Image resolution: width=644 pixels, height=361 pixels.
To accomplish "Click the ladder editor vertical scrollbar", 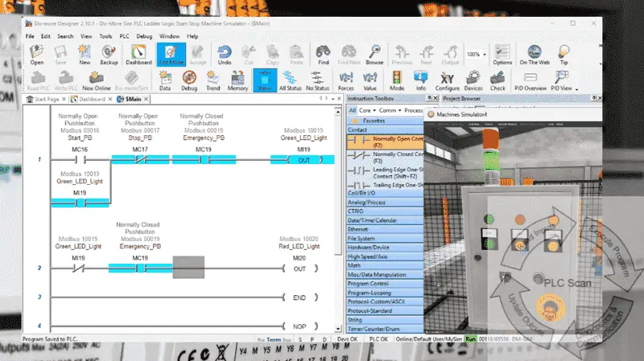I will [338, 185].
